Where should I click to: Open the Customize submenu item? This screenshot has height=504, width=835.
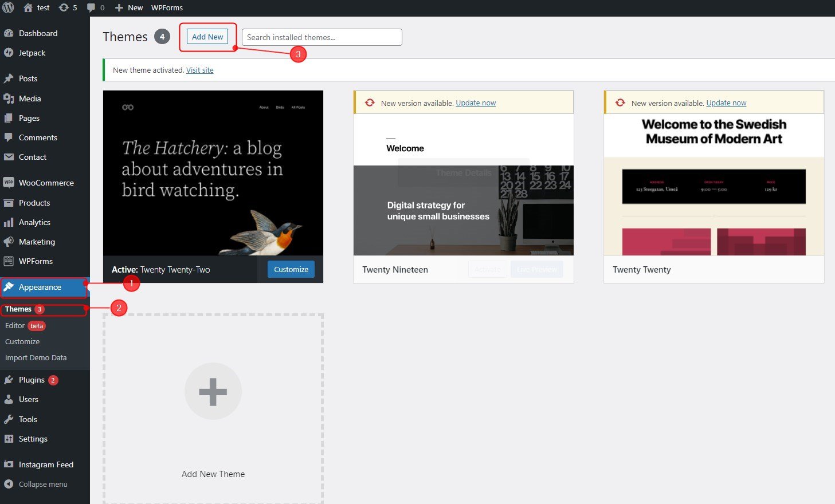[x=22, y=342]
